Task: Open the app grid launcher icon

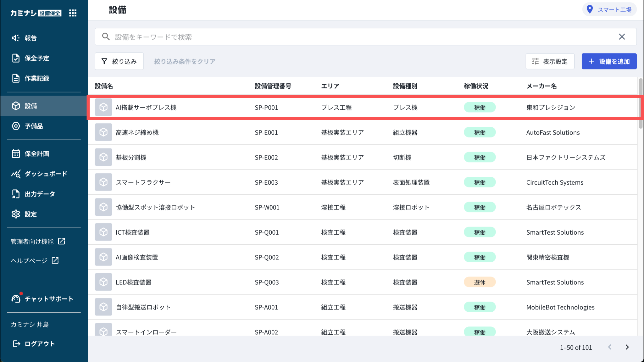Action: click(73, 13)
